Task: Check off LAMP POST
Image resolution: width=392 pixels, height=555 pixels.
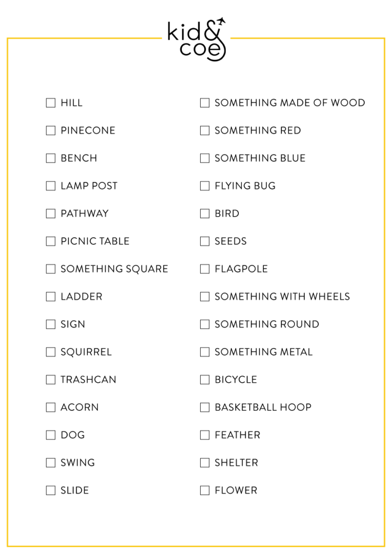Action: (51, 186)
